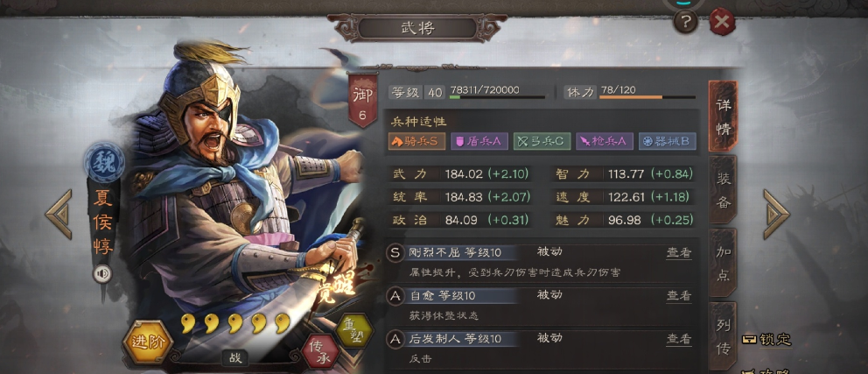The image size is (868, 374).
Task: View details of 后发制人 skill via 查看
Action: coord(679,339)
